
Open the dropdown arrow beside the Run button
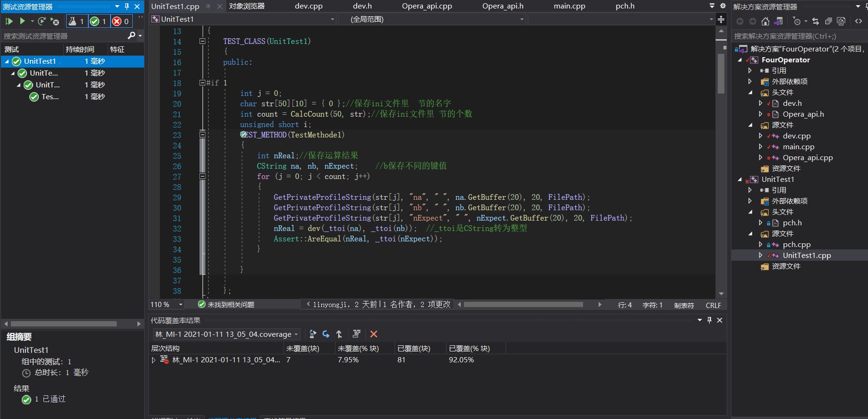click(x=32, y=21)
